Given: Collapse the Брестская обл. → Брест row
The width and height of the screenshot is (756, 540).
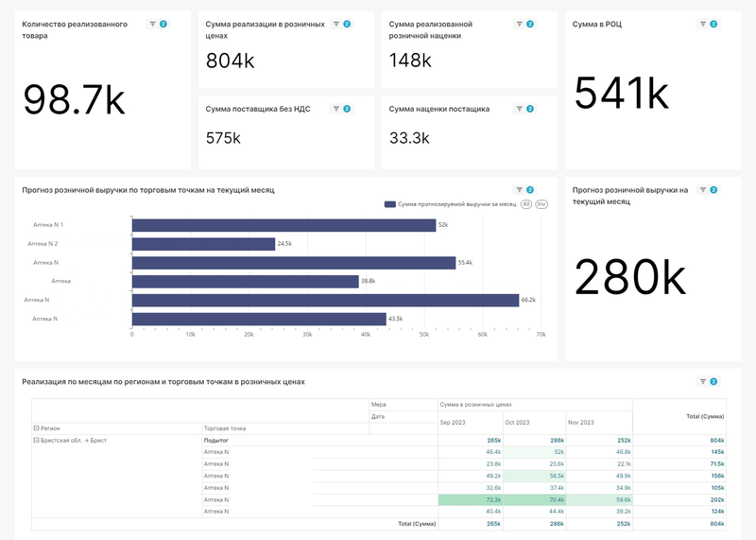Looking at the screenshot, I should point(36,441).
